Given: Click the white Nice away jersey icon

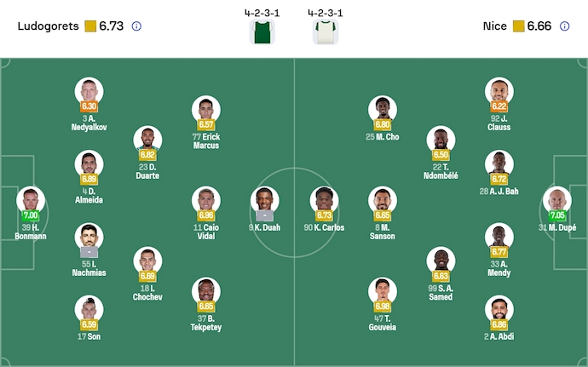Looking at the screenshot, I should coord(325,32).
